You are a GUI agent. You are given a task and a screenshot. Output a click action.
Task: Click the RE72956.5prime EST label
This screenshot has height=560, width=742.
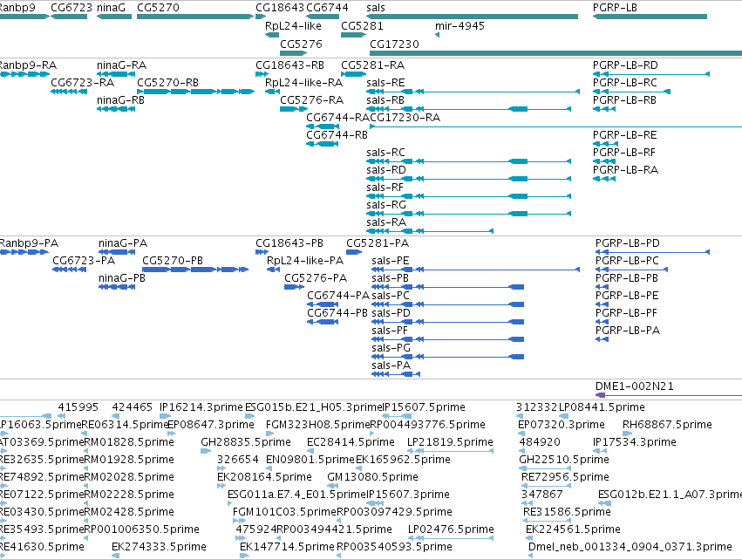[x=565, y=476]
